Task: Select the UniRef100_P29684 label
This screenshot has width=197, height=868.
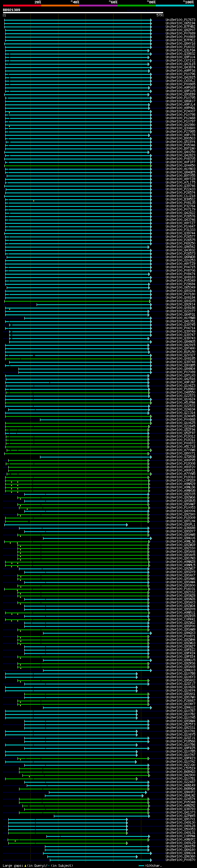Action: 180,284
